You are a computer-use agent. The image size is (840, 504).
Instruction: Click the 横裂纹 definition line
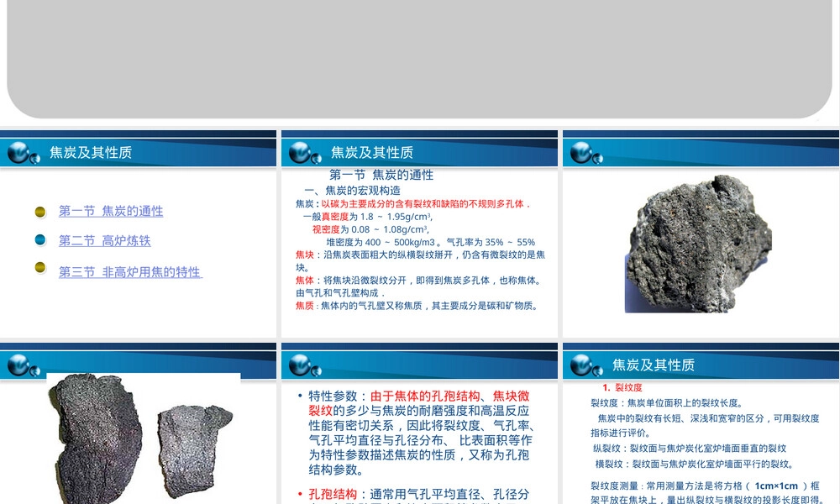click(x=695, y=465)
